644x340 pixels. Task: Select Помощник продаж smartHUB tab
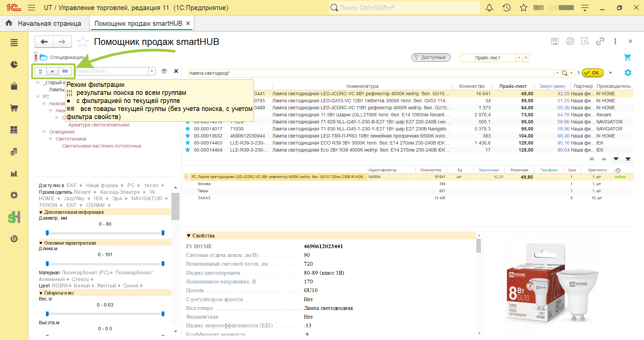pos(142,23)
